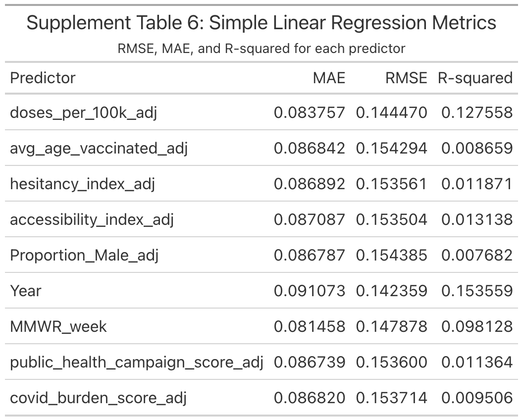Viewport: 523px width, 420px height.
Task: Click the subtitle about RMSE, MAE, R-squared
Action: [x=261, y=49]
